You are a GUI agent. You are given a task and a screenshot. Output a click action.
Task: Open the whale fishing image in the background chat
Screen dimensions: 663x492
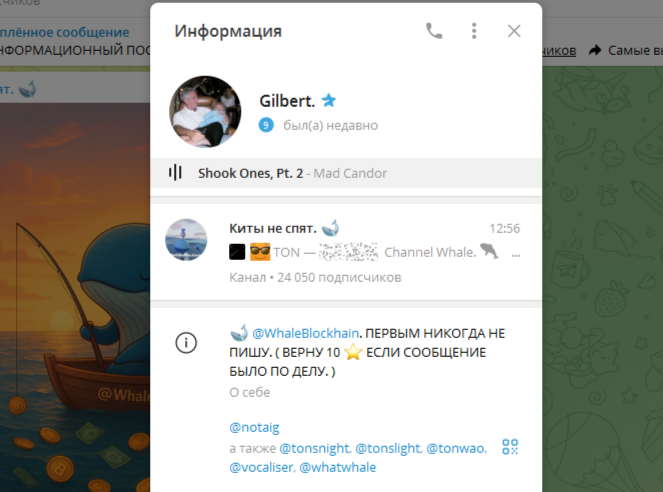[x=75, y=298]
